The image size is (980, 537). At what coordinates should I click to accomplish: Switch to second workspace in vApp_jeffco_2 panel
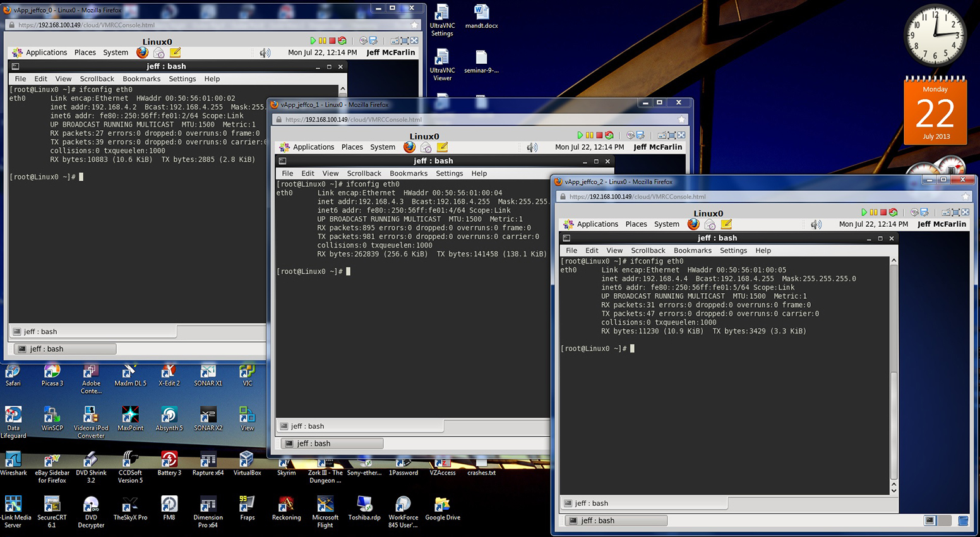coord(945,521)
